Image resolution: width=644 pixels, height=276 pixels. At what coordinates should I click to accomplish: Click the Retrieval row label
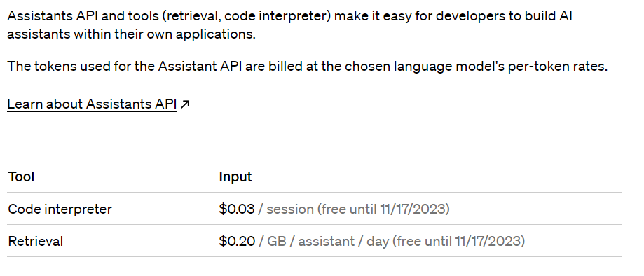pos(36,241)
